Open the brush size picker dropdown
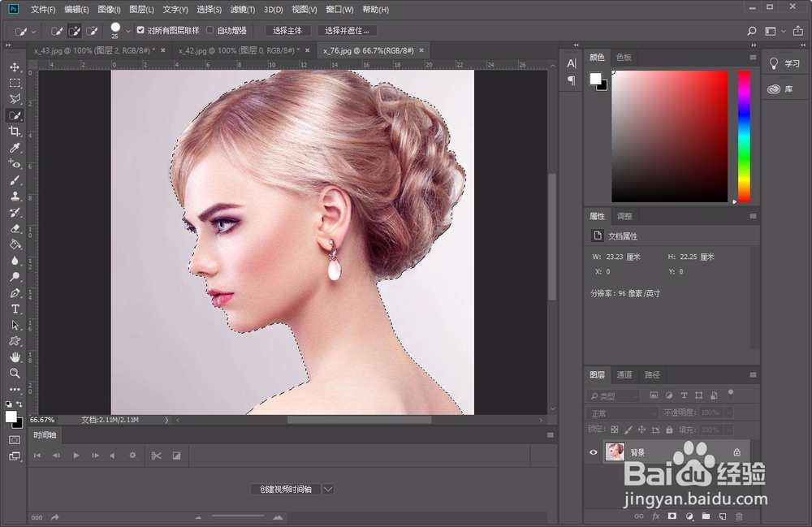 click(128, 31)
